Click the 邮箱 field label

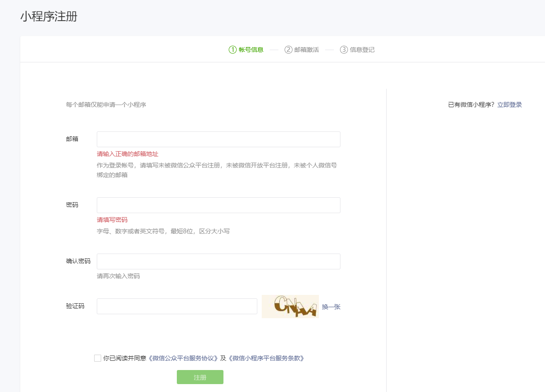72,139
